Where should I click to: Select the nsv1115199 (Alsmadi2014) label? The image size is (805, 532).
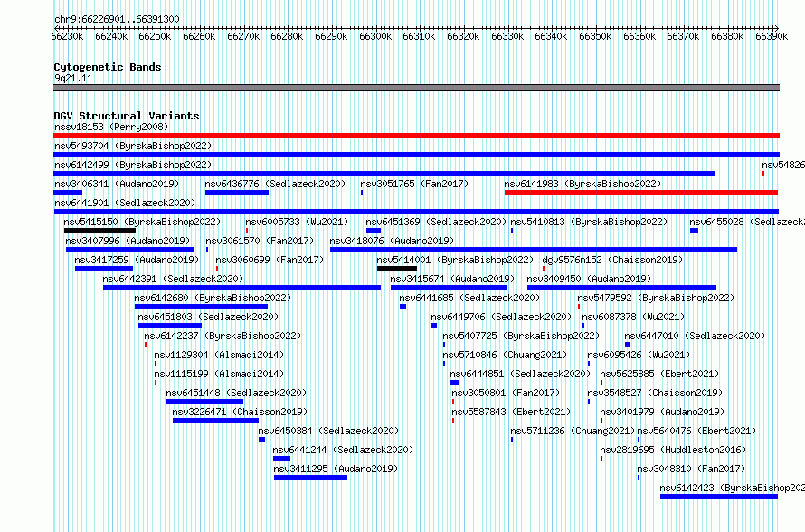219,374
